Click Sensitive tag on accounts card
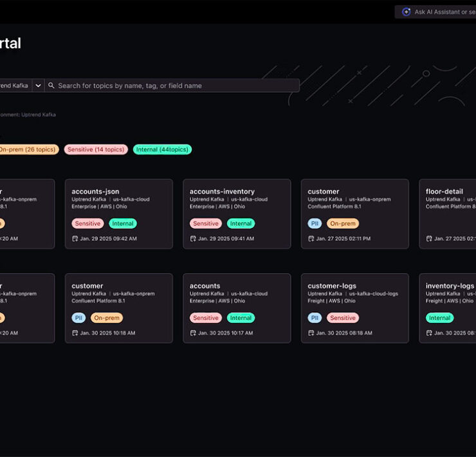This screenshot has width=476, height=457. coord(206,318)
